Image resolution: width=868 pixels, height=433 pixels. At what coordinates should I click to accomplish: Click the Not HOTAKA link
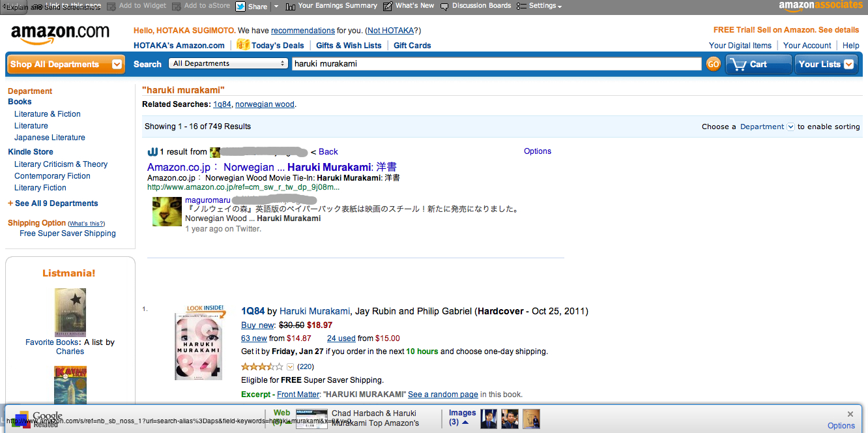coord(390,31)
